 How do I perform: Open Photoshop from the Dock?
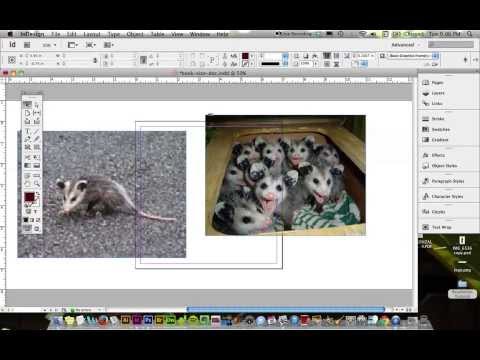(x=148, y=321)
